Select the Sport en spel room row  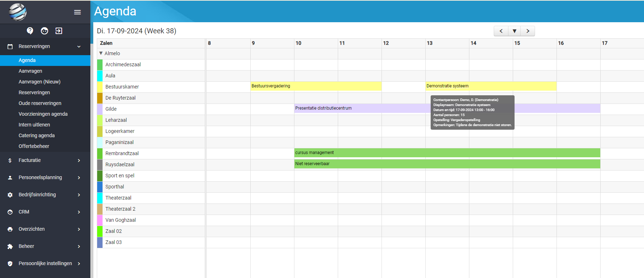(x=151, y=176)
